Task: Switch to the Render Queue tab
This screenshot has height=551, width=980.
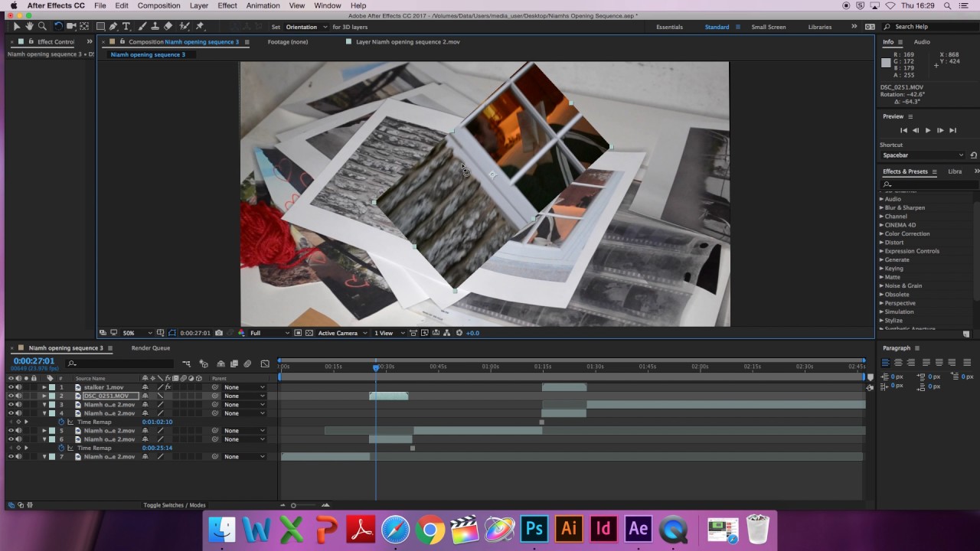Action: [151, 348]
